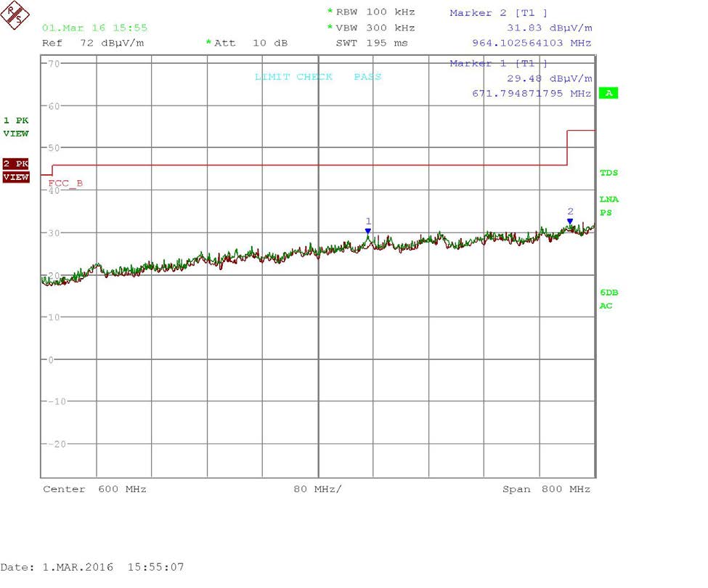Click the Ref 72 dBµV/m value
The image size is (708, 588).
93,43
